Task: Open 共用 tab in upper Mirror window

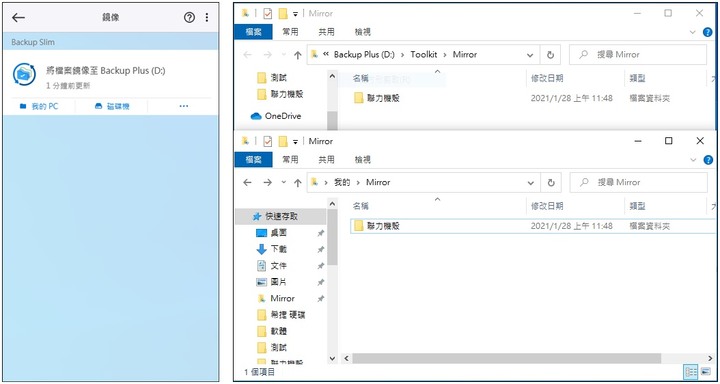Action: pyautogui.click(x=326, y=32)
